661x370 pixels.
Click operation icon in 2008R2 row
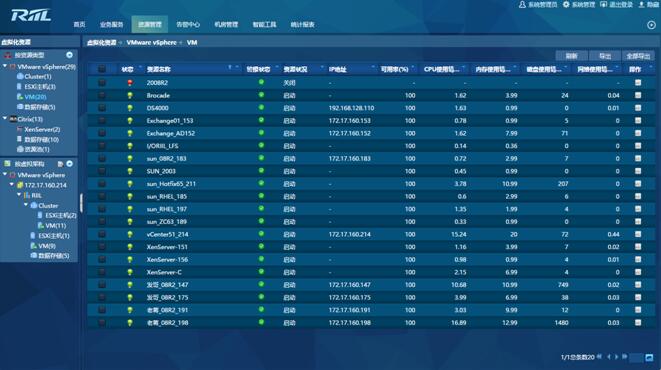coord(638,83)
